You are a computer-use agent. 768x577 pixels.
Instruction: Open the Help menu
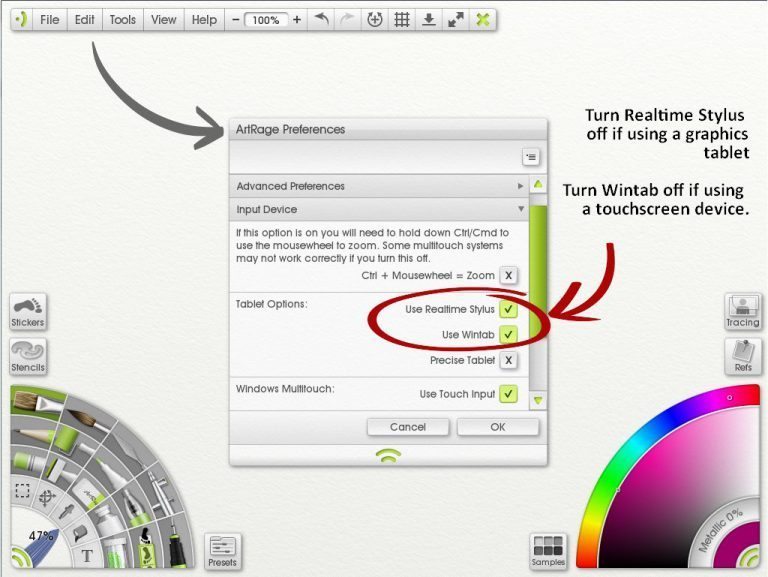(x=204, y=20)
